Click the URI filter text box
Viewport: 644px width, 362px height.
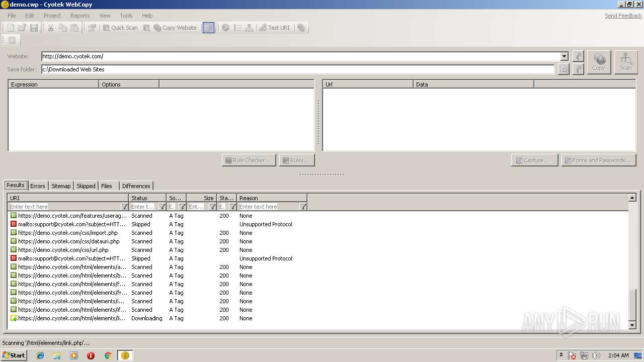pyautogui.click(x=64, y=207)
